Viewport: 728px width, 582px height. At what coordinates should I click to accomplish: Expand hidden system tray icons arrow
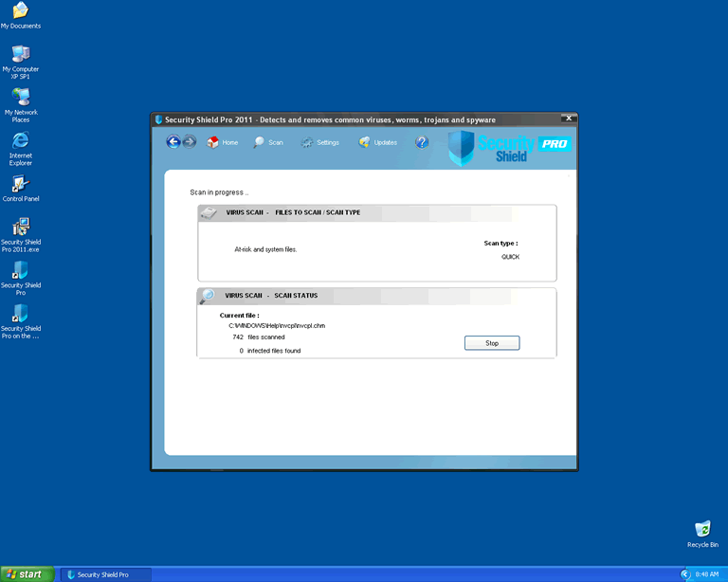[684, 574]
